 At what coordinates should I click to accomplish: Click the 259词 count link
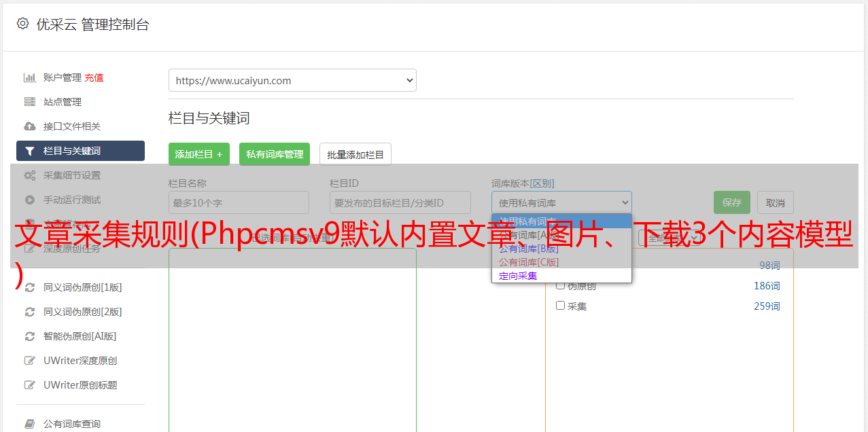coord(767,306)
